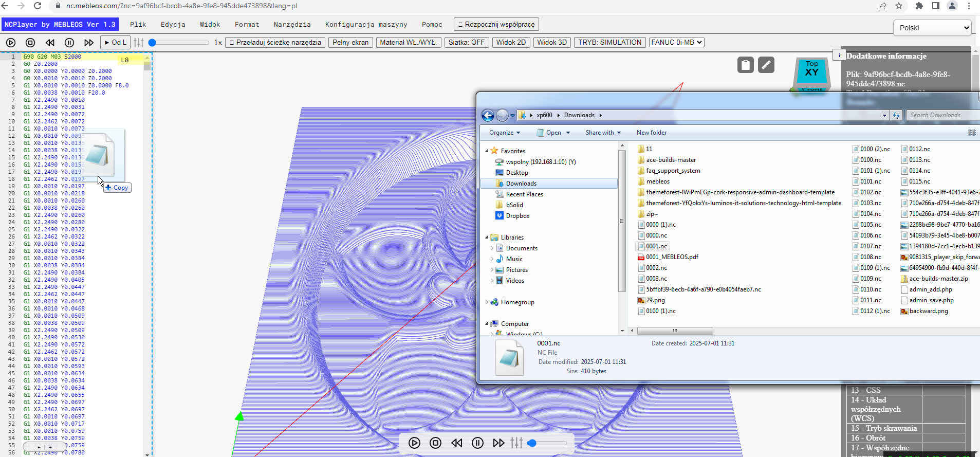Open the Organize dropdown in Explorer
The width and height of the screenshot is (980, 457).
pos(505,133)
